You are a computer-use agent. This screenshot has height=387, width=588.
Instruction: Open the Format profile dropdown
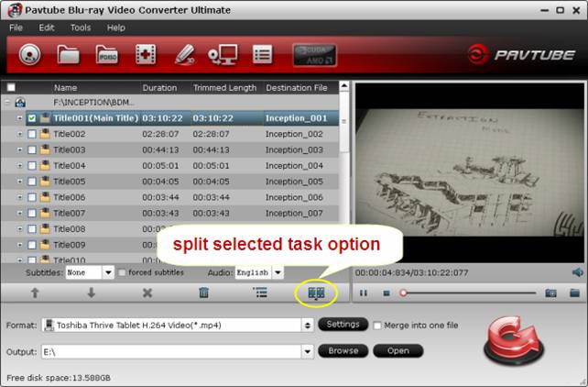coord(308,326)
